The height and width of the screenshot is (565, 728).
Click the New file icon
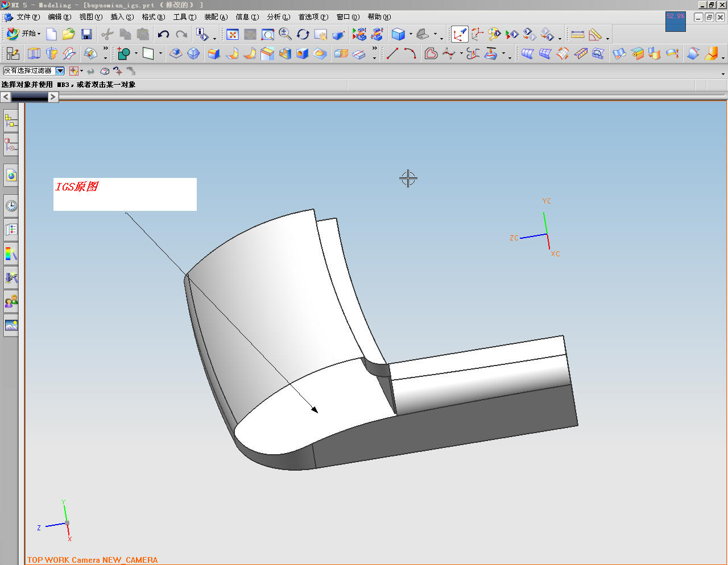click(x=52, y=35)
